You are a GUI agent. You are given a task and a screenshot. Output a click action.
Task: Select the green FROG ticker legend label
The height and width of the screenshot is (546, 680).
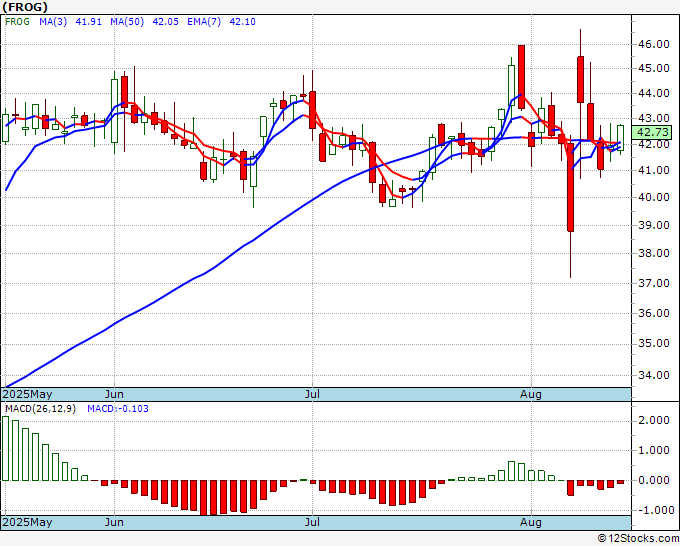click(x=17, y=22)
